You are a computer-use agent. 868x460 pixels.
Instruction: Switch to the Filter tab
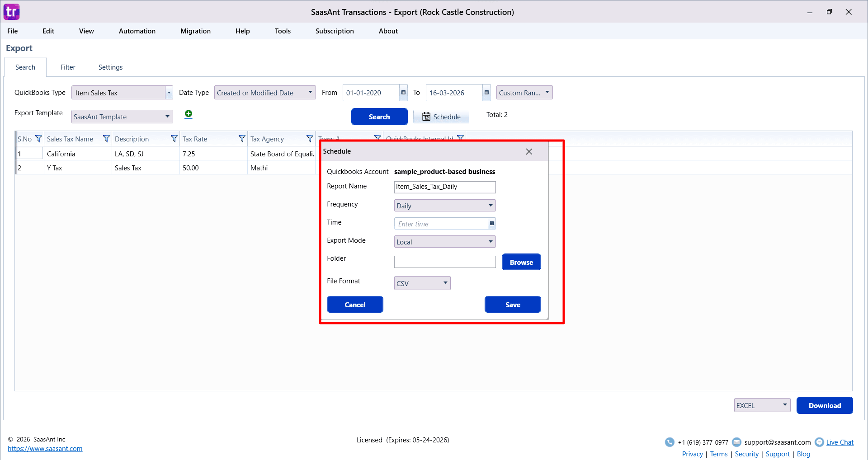[x=68, y=67]
